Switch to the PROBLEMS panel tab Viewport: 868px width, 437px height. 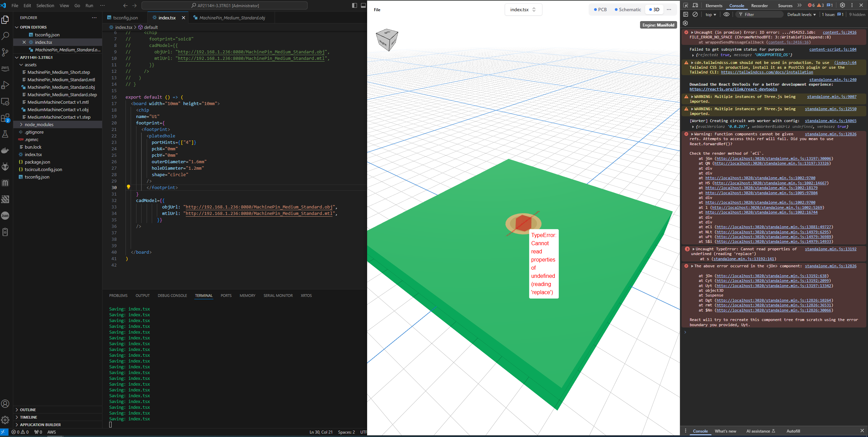click(x=118, y=296)
